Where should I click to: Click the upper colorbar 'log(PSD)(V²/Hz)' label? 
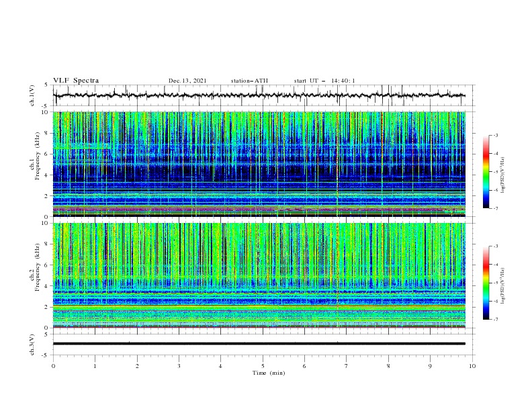click(503, 175)
